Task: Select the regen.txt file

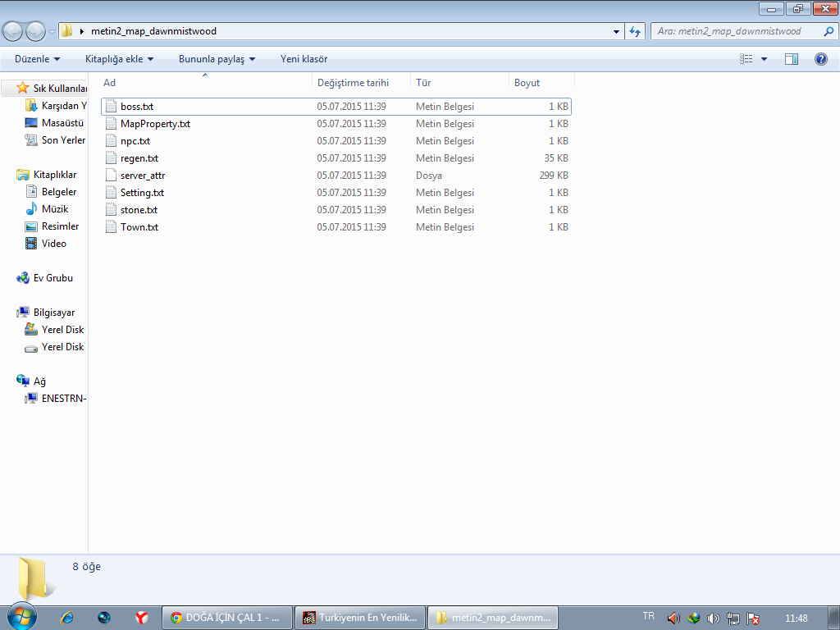Action: 336,158
